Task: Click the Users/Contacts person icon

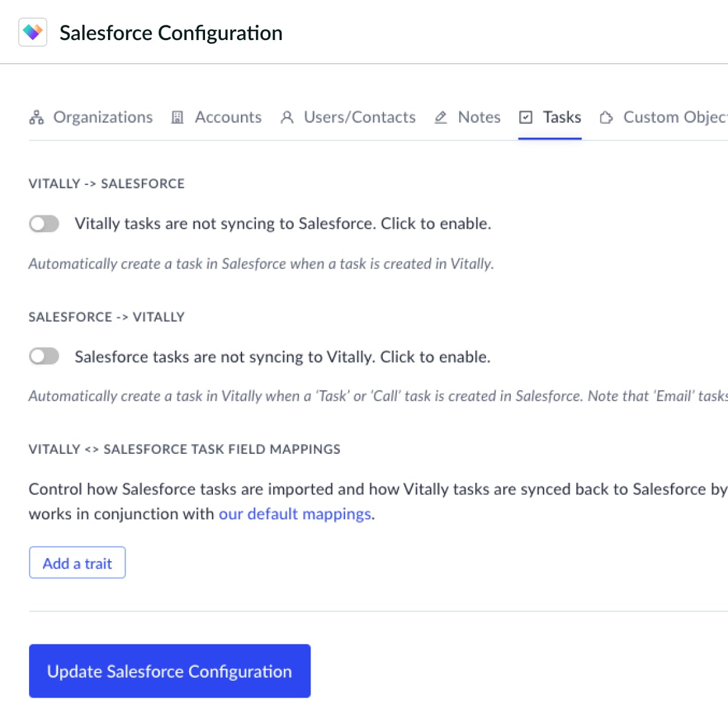Action: 287,117
